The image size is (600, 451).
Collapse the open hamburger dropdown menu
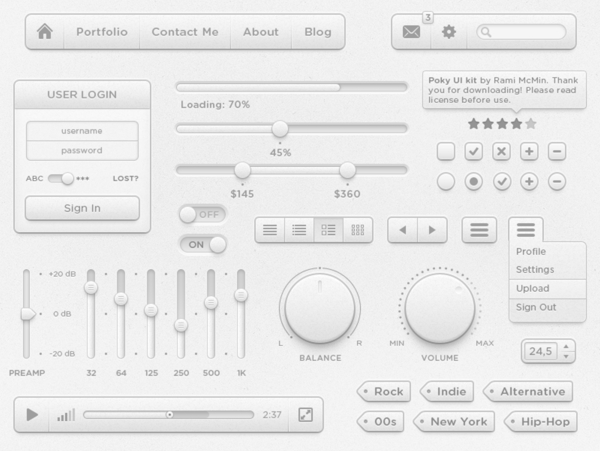[526, 230]
